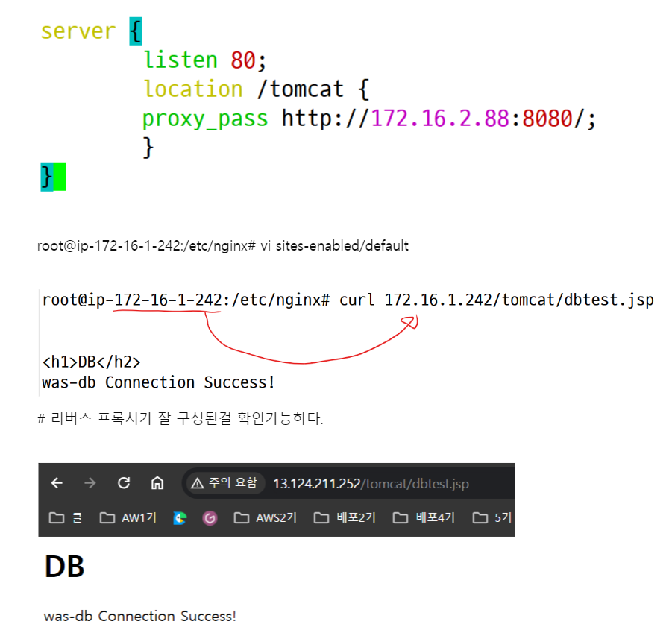Click the browser Forward arrow
The height and width of the screenshot is (630, 672).
coord(90,483)
